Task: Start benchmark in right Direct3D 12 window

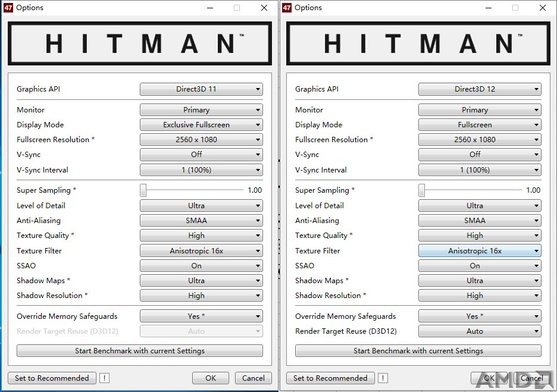Action: (418, 351)
